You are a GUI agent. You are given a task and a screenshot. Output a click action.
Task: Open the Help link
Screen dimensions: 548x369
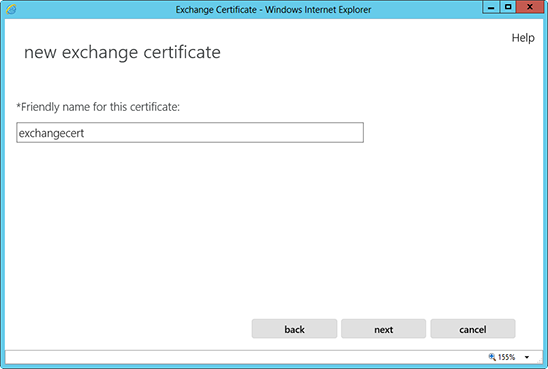click(x=523, y=38)
